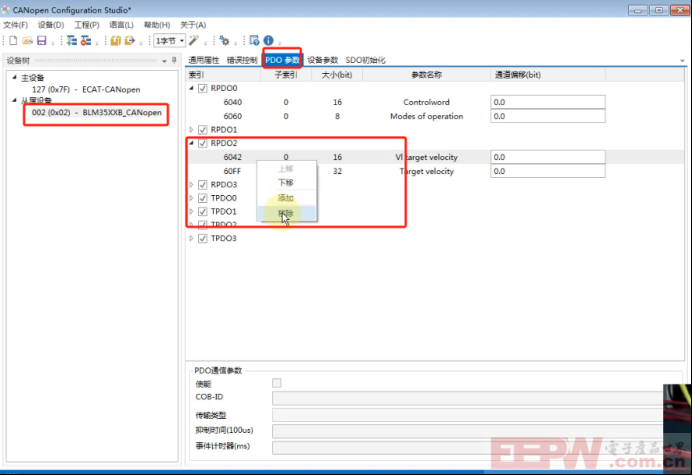Image resolution: width=692 pixels, height=475 pixels.
Task: Choose 移除 in the context menu
Action: point(286,214)
